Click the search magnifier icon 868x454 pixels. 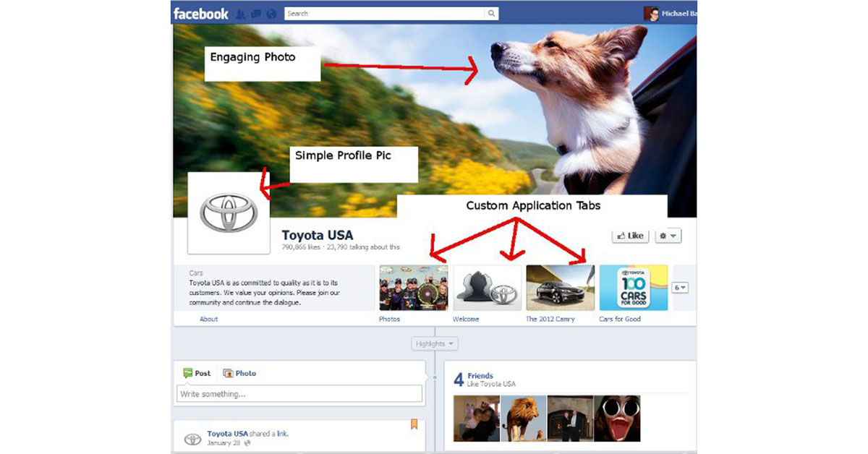492,13
